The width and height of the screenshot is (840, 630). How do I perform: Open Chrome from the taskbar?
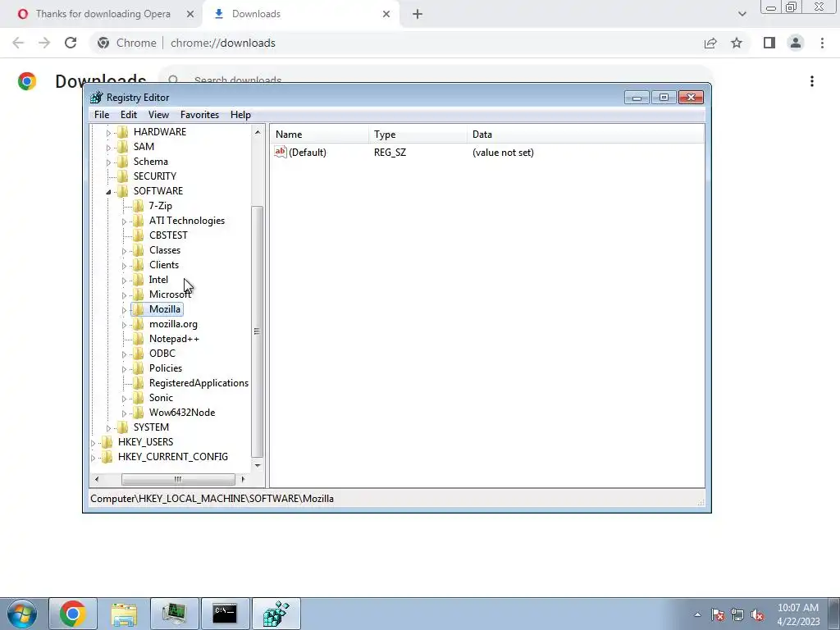73,614
